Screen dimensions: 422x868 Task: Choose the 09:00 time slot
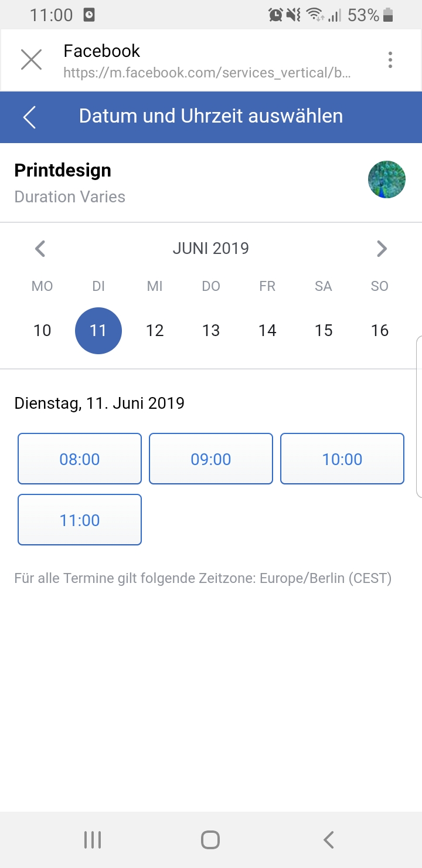211,459
